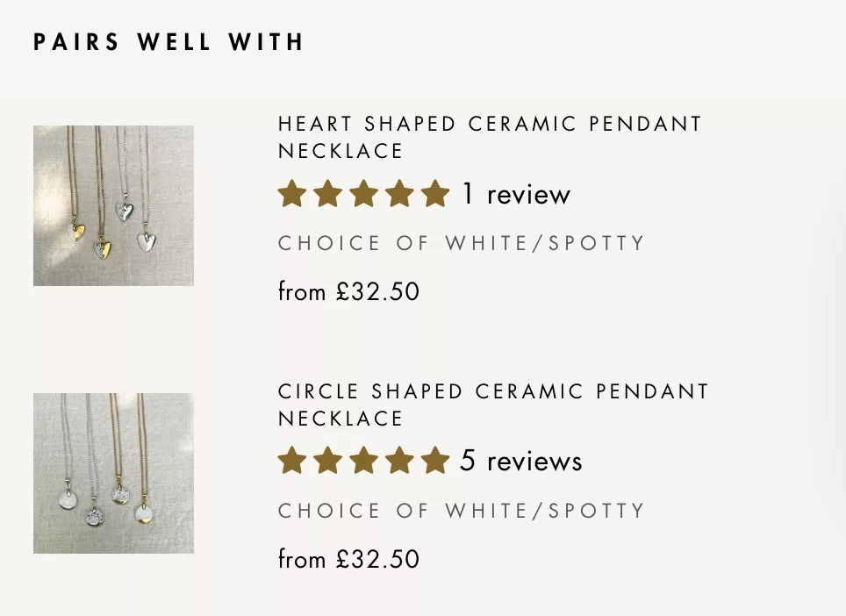Click the Heart necklace product photo
The height and width of the screenshot is (616, 846).
pos(113,205)
